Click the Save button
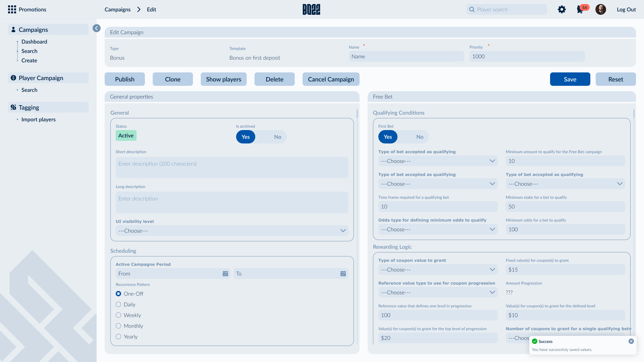 [570, 79]
